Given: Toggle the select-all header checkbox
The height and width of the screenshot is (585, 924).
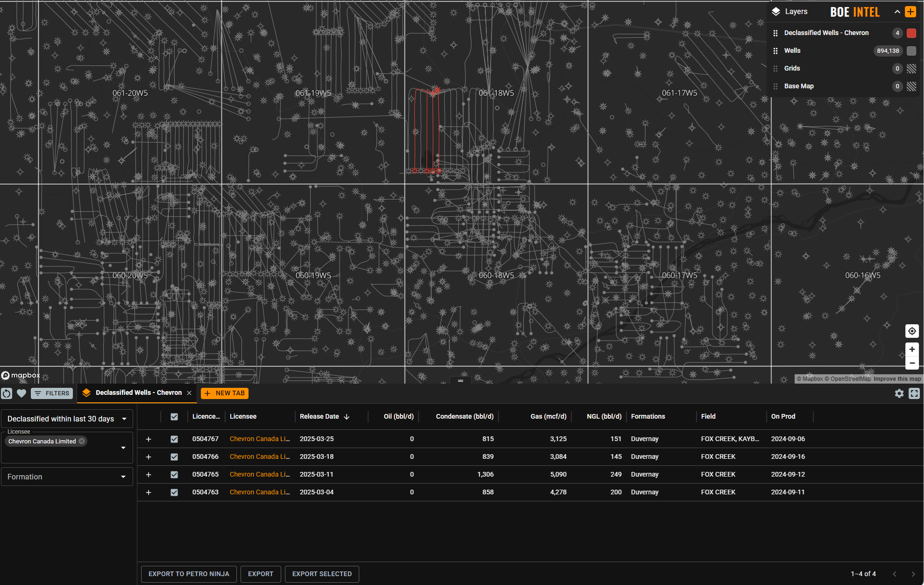Looking at the screenshot, I should [174, 417].
